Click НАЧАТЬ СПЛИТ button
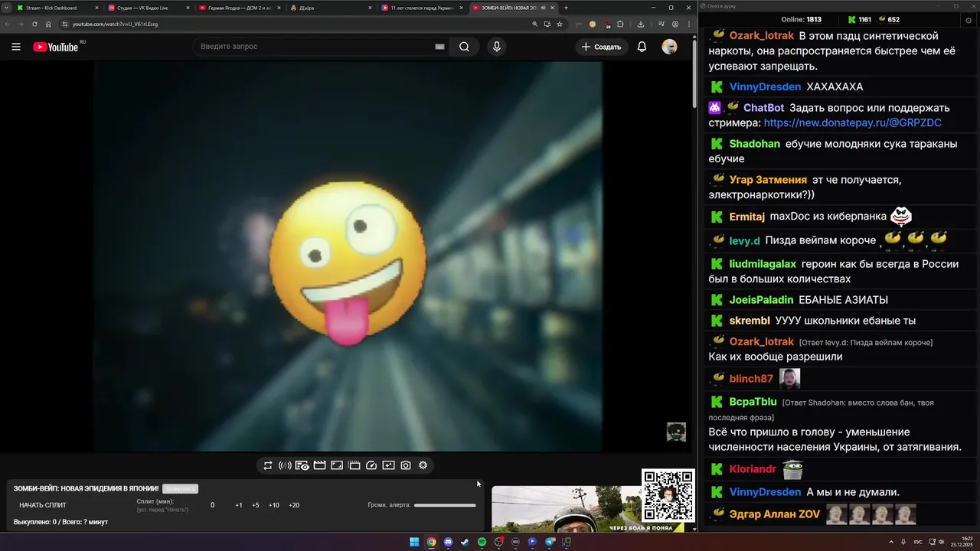This screenshot has width=980, height=551. [x=43, y=505]
